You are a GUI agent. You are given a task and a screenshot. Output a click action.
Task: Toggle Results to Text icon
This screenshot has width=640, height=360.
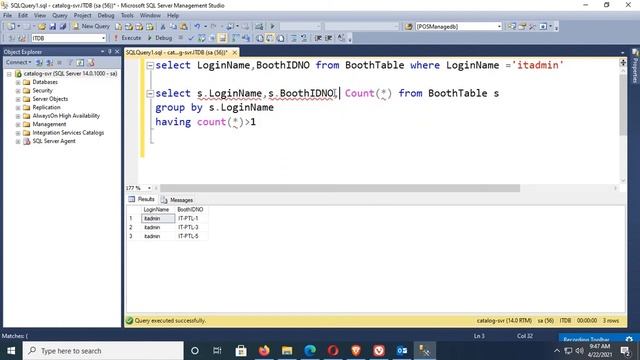(260, 38)
